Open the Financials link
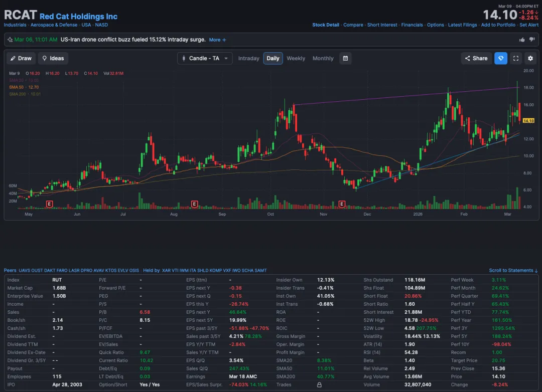This screenshot has width=542, height=392. click(412, 25)
